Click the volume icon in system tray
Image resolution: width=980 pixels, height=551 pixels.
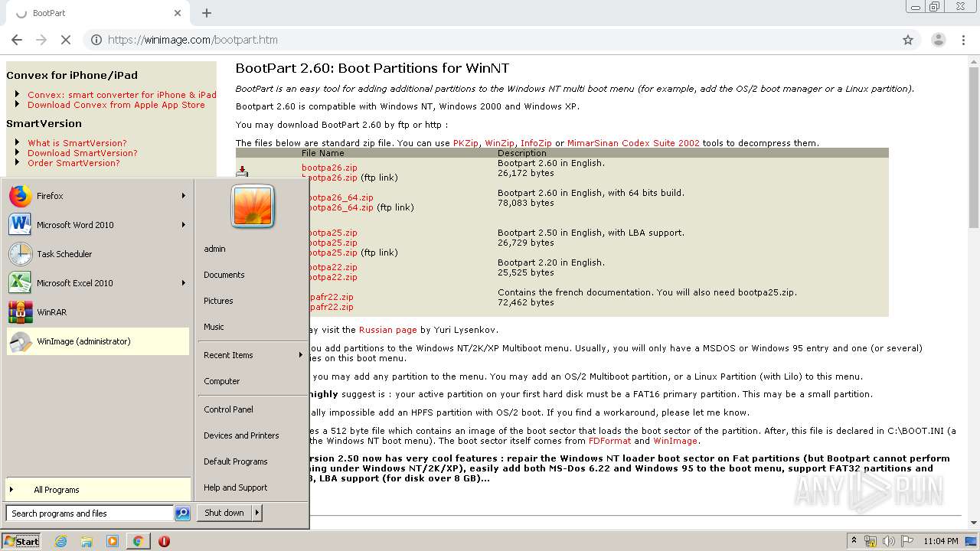[888, 541]
